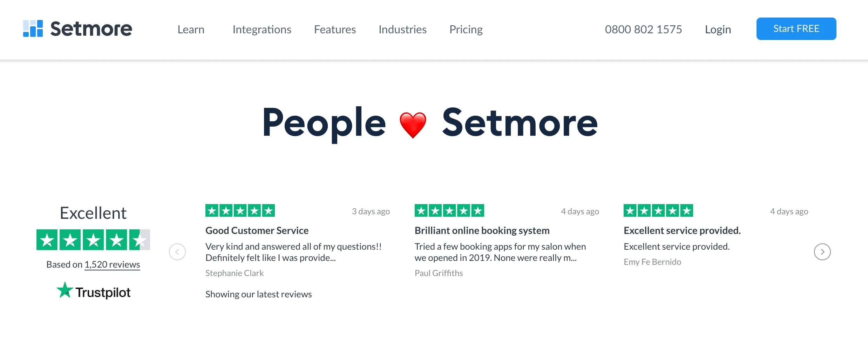The height and width of the screenshot is (343, 868).
Task: Open 'Brilliant online booking system' review
Action: click(x=482, y=230)
